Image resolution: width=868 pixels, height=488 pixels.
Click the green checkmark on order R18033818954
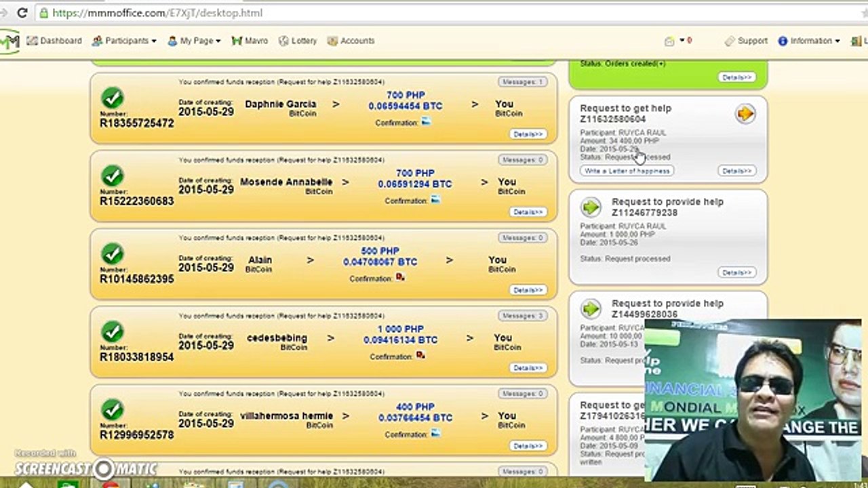tap(112, 332)
